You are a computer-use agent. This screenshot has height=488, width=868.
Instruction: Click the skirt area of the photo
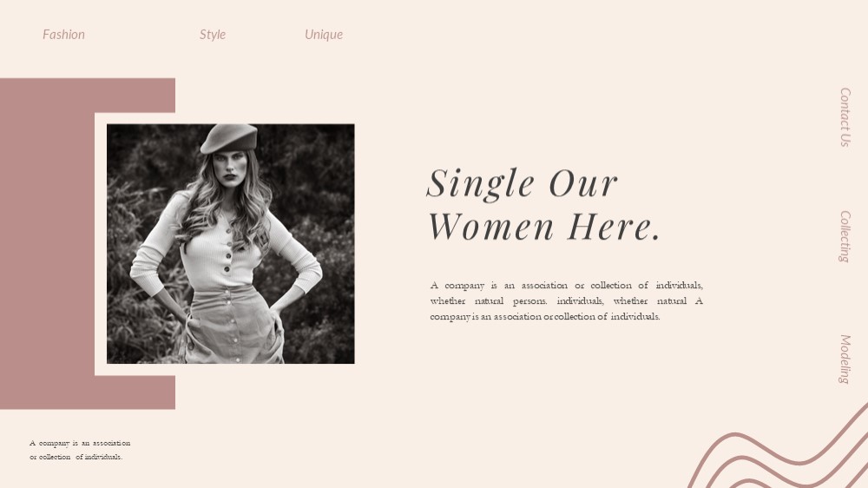pyautogui.click(x=235, y=324)
